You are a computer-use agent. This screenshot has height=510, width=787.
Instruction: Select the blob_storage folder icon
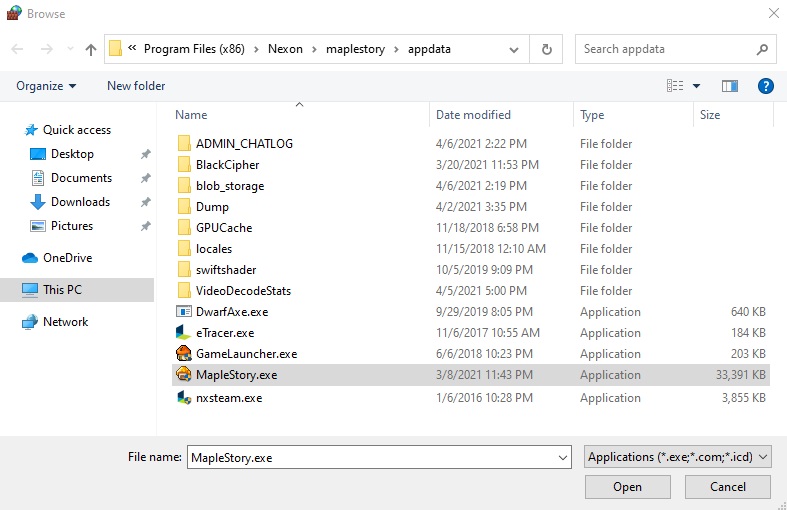click(x=184, y=186)
